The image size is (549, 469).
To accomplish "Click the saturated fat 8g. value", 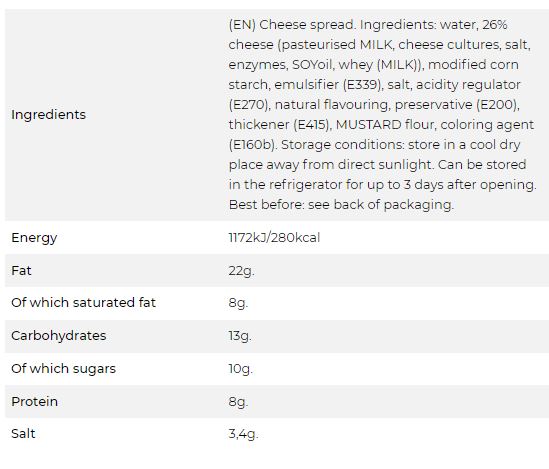I will click(238, 303).
